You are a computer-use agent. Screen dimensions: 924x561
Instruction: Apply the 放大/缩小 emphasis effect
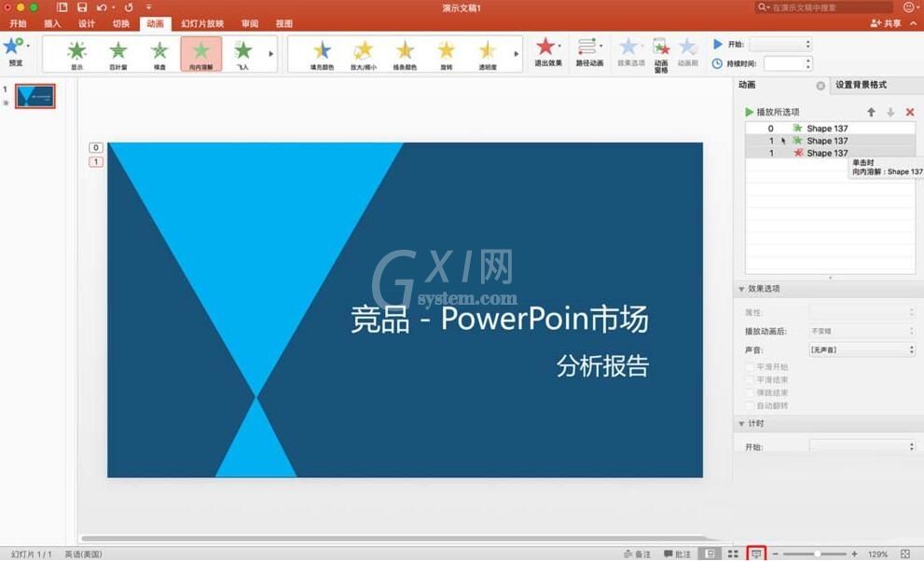(364, 54)
